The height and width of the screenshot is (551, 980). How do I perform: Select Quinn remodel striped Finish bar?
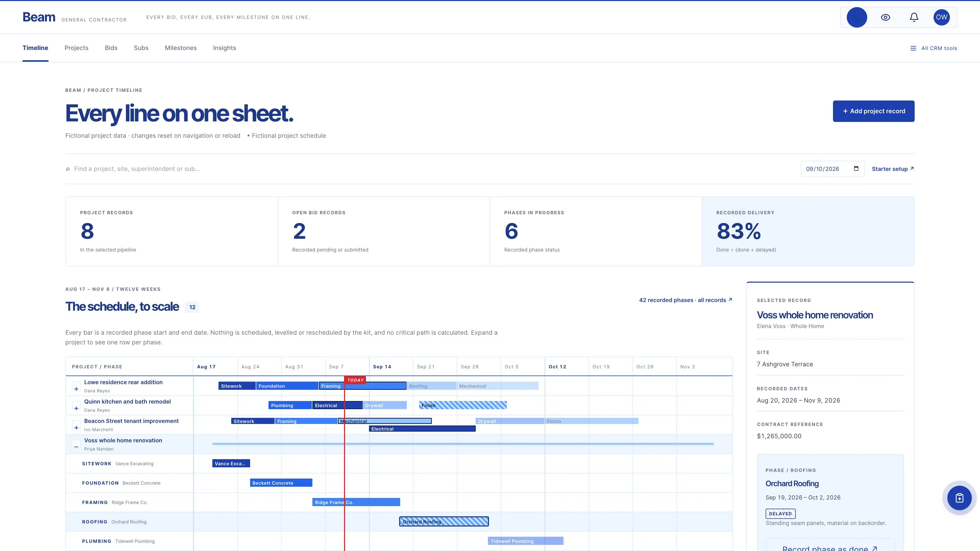463,405
